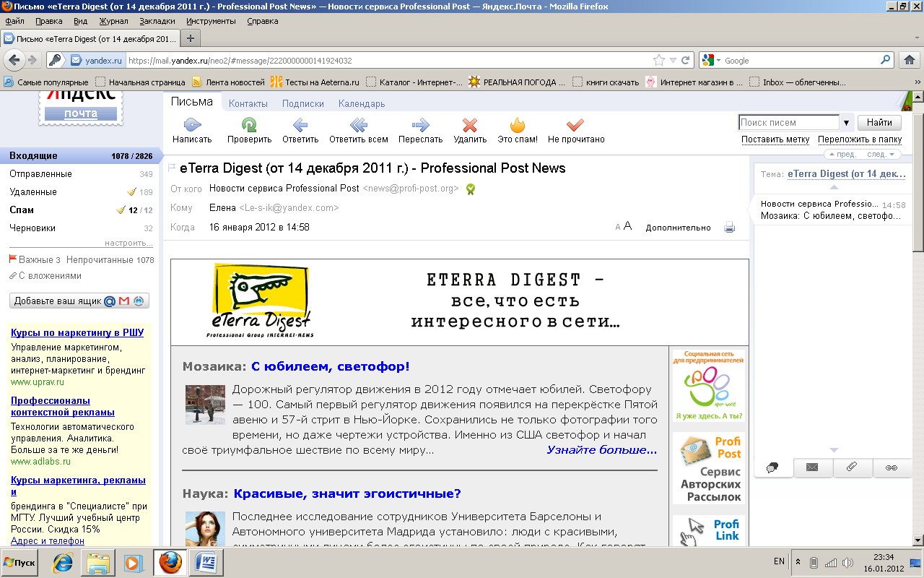Viewport: 924px width, 578px height.
Task: Open the Файл menu
Action: [14, 21]
